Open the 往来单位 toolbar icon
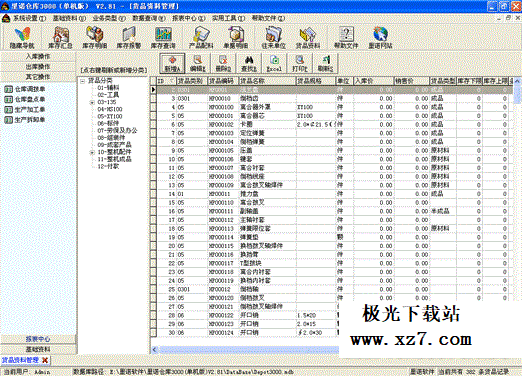The image size is (522, 376). 274,38
